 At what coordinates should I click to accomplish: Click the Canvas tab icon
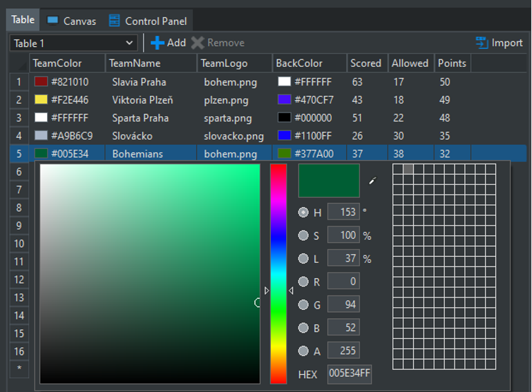point(53,21)
